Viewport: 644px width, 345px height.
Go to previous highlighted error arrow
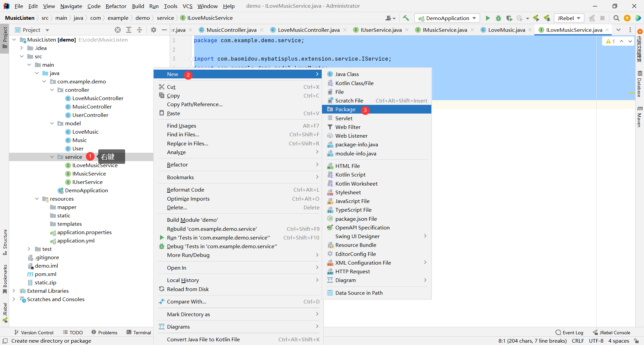click(x=622, y=41)
